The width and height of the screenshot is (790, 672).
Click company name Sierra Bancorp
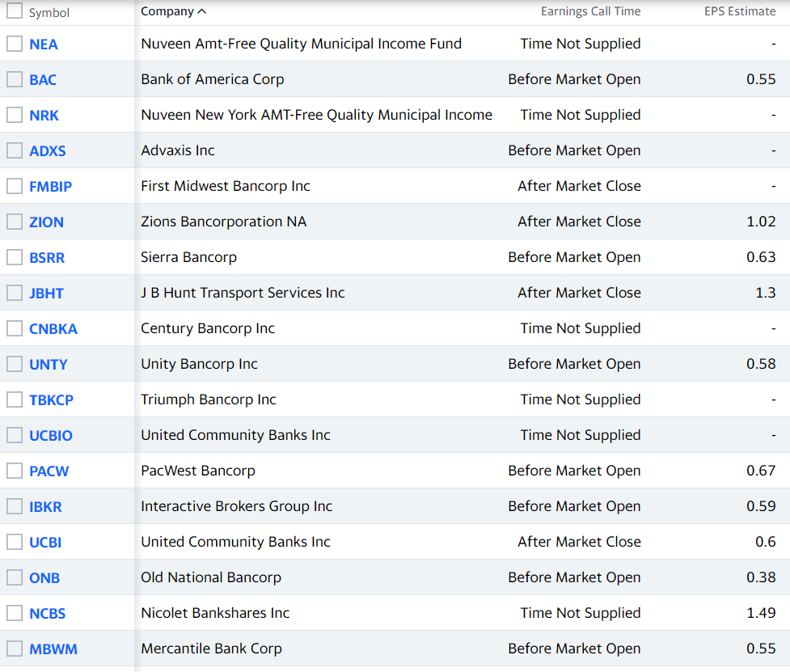189,257
